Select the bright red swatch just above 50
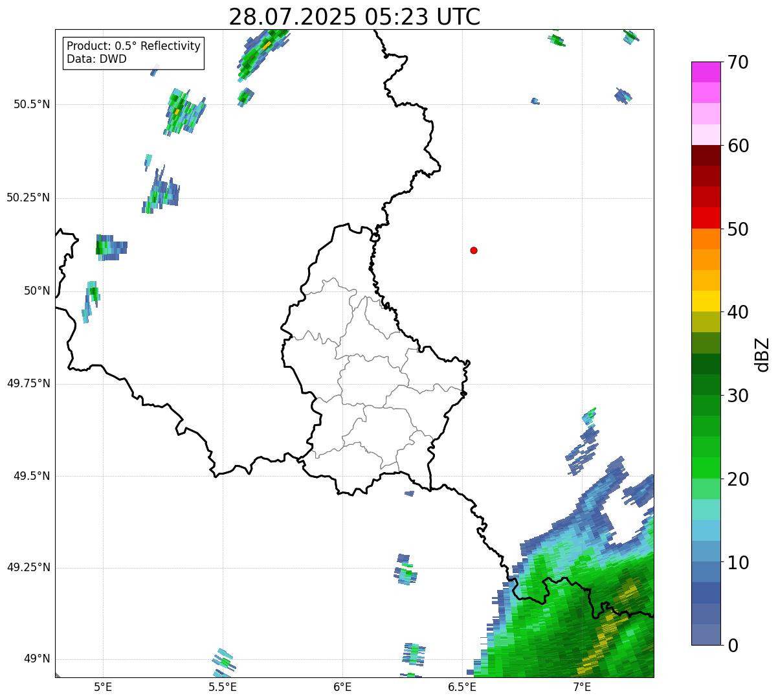The height and width of the screenshot is (700, 778). 705,218
